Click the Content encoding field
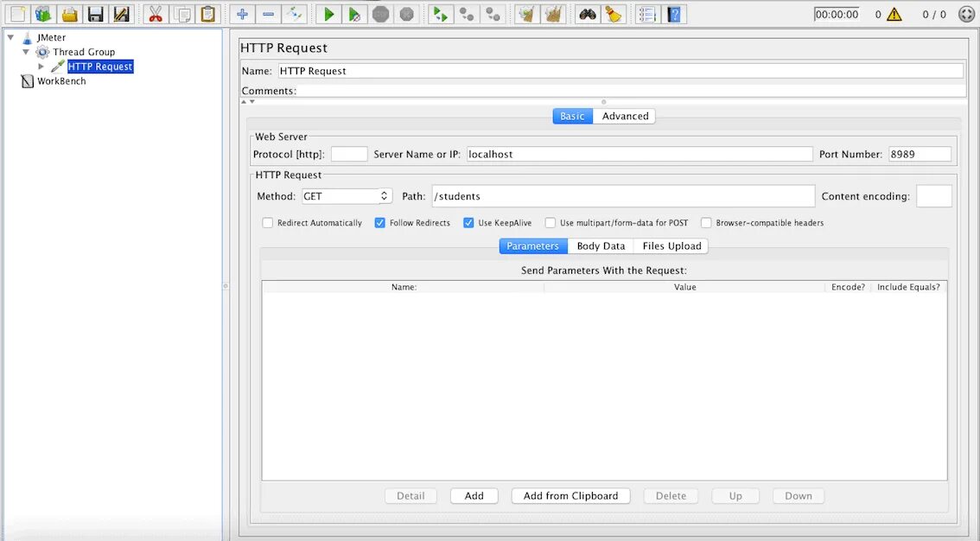 (933, 196)
